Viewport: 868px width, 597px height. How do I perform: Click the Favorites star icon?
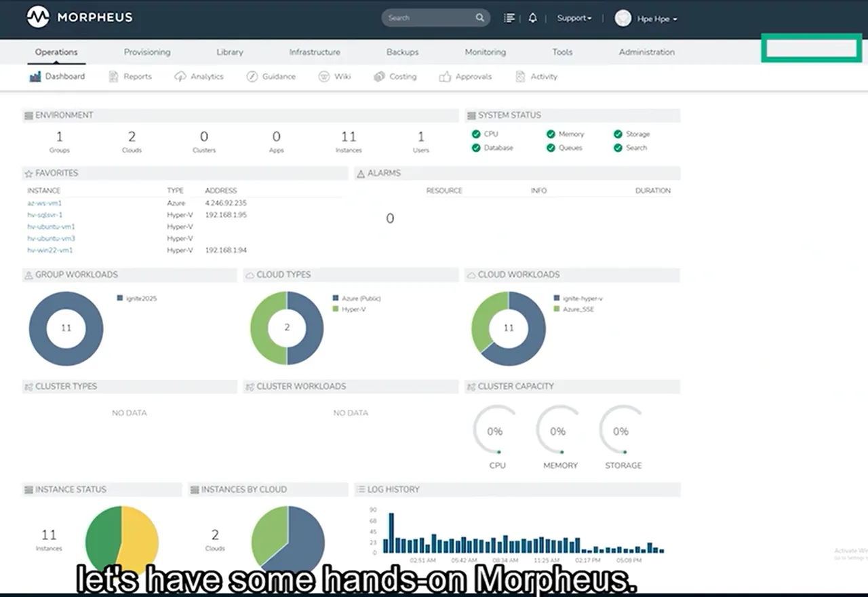click(28, 174)
